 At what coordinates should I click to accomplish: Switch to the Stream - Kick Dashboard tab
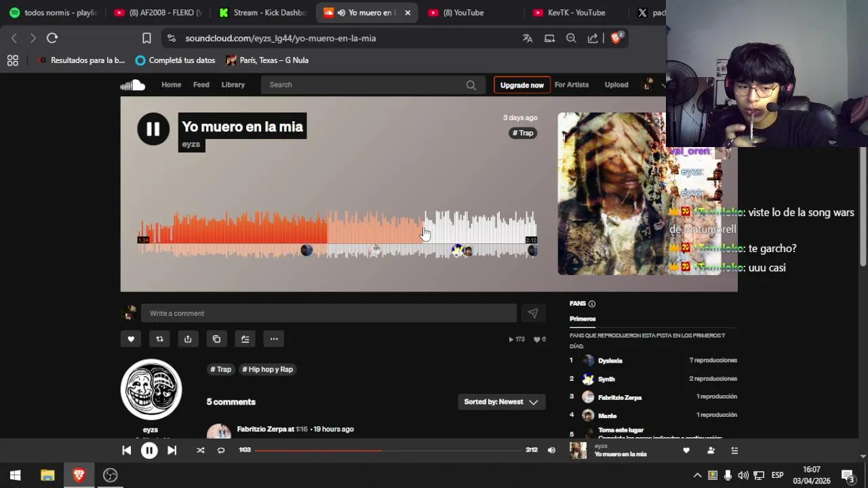click(262, 12)
